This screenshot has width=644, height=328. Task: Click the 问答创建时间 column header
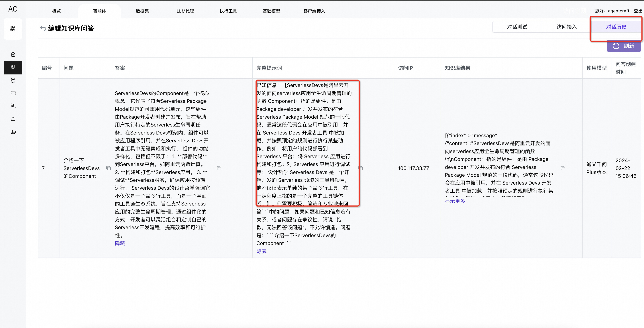[626, 68]
